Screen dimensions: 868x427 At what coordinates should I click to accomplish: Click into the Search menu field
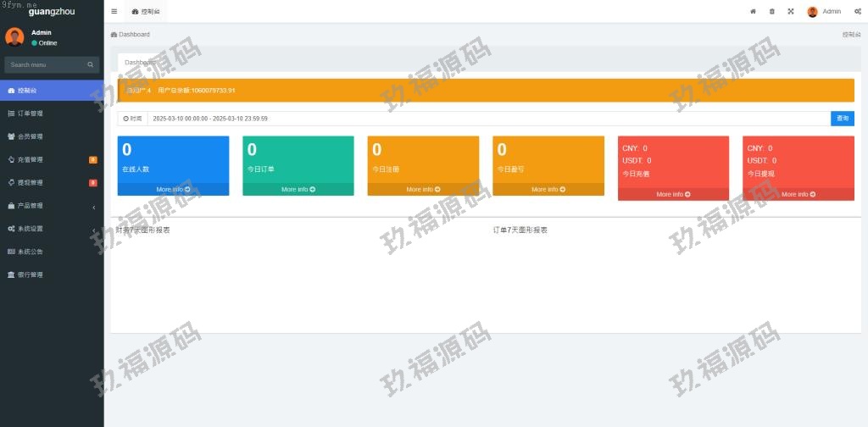tap(44, 65)
